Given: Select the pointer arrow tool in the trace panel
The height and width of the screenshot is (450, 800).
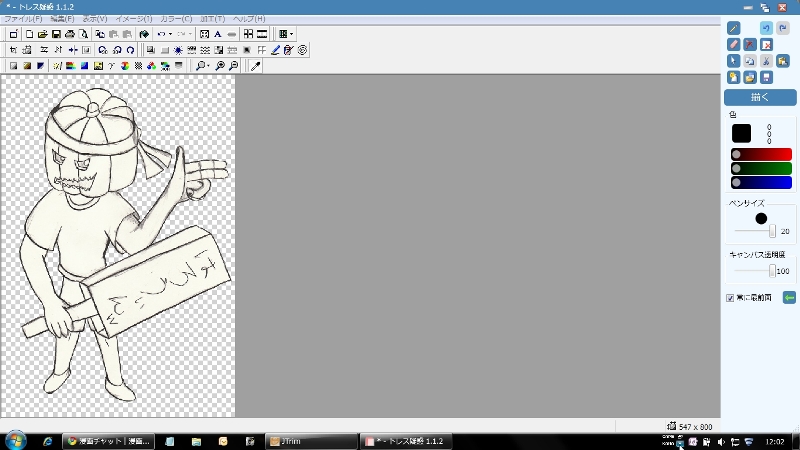Looking at the screenshot, I should pos(733,61).
